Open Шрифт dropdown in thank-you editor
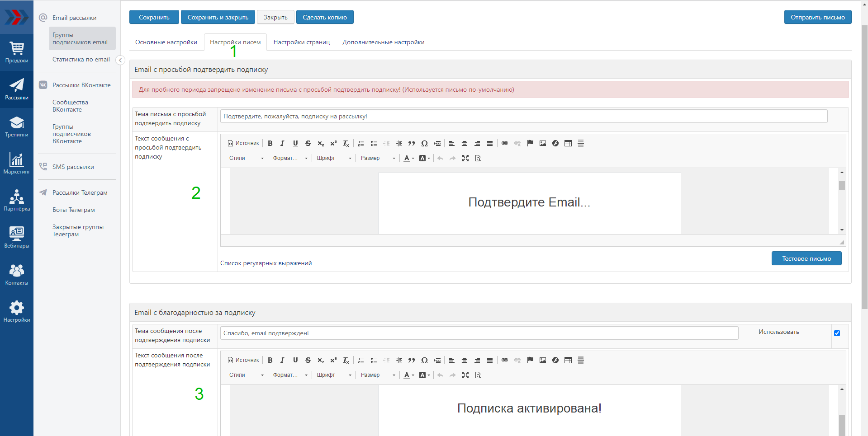This screenshot has width=868, height=436. pyautogui.click(x=334, y=375)
